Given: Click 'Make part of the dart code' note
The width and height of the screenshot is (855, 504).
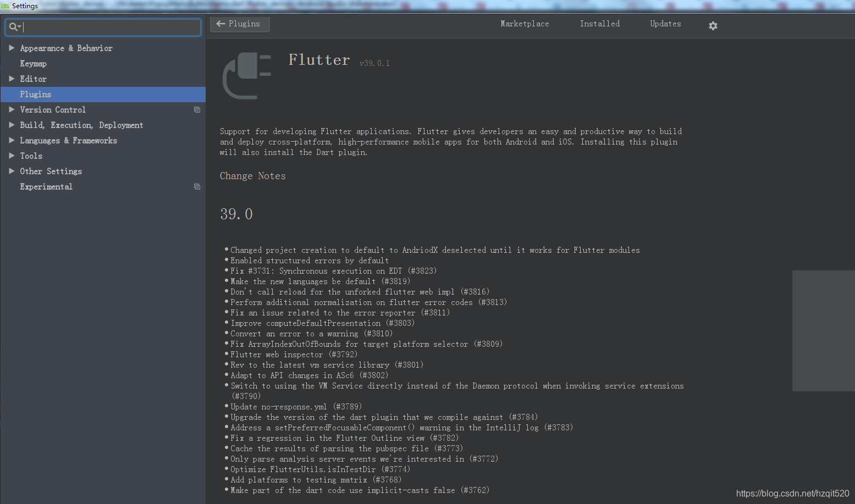Looking at the screenshot, I should (x=360, y=490).
